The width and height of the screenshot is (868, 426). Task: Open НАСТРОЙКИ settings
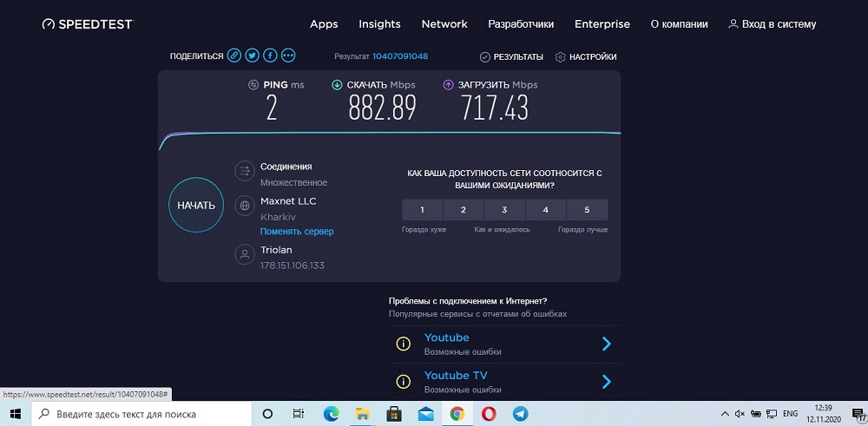pos(586,57)
